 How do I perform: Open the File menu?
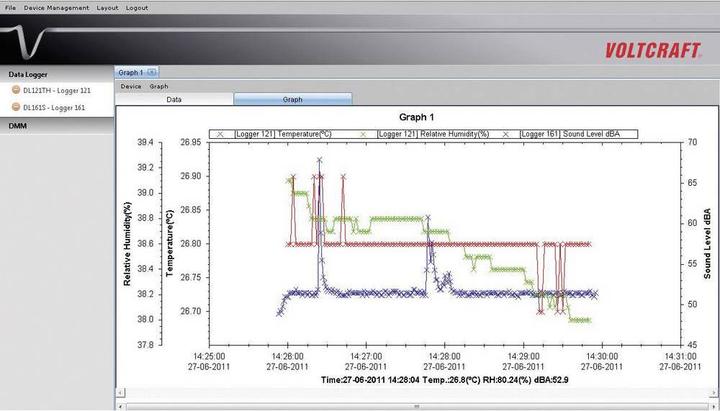10,7
